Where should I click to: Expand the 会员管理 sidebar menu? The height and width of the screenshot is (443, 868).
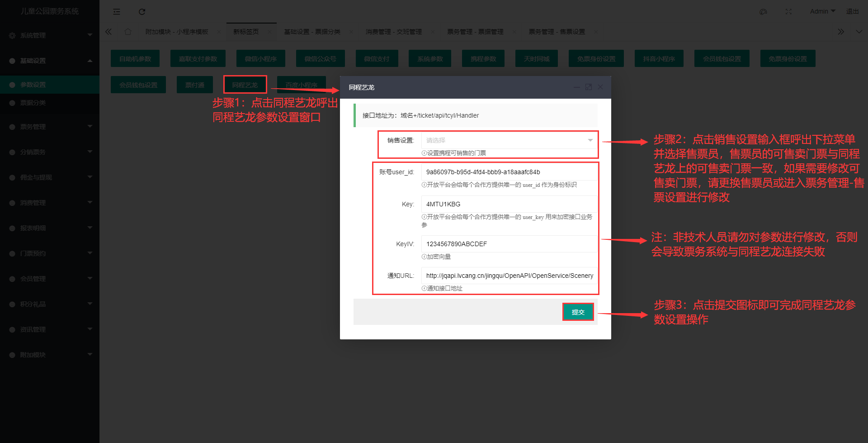point(50,279)
